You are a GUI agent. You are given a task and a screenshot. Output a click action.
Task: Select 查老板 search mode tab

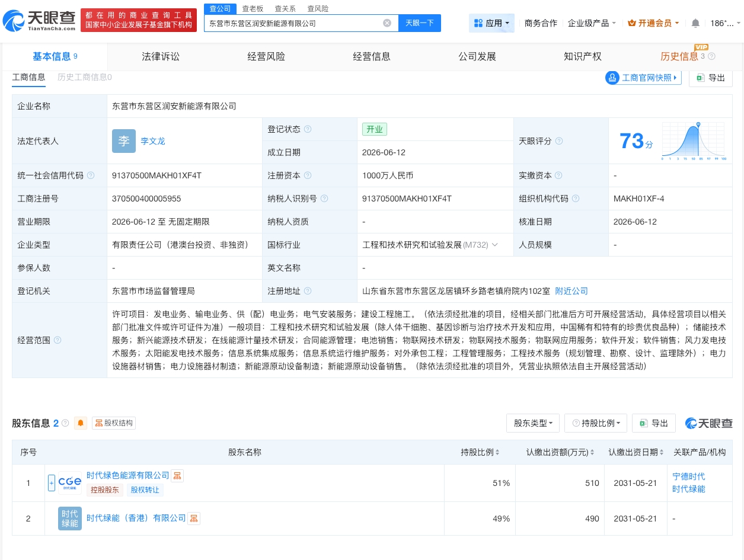click(253, 9)
